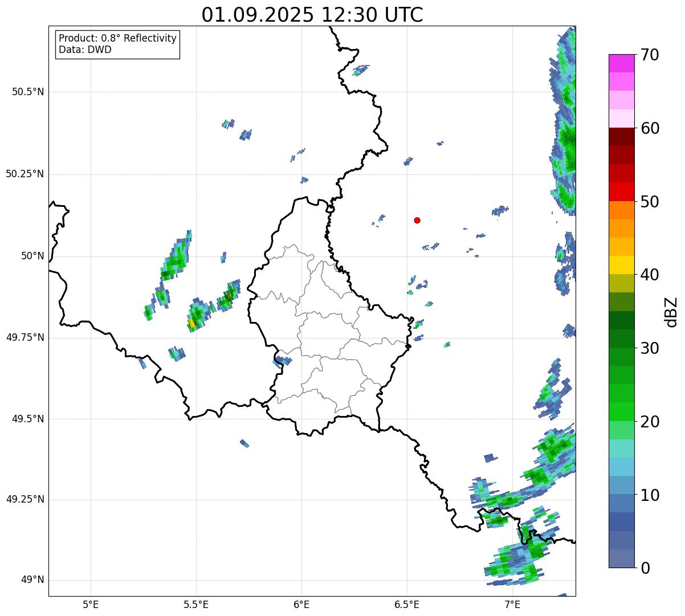Click the 50.25°N latitude label
This screenshot has width=685, height=616.
coord(25,174)
